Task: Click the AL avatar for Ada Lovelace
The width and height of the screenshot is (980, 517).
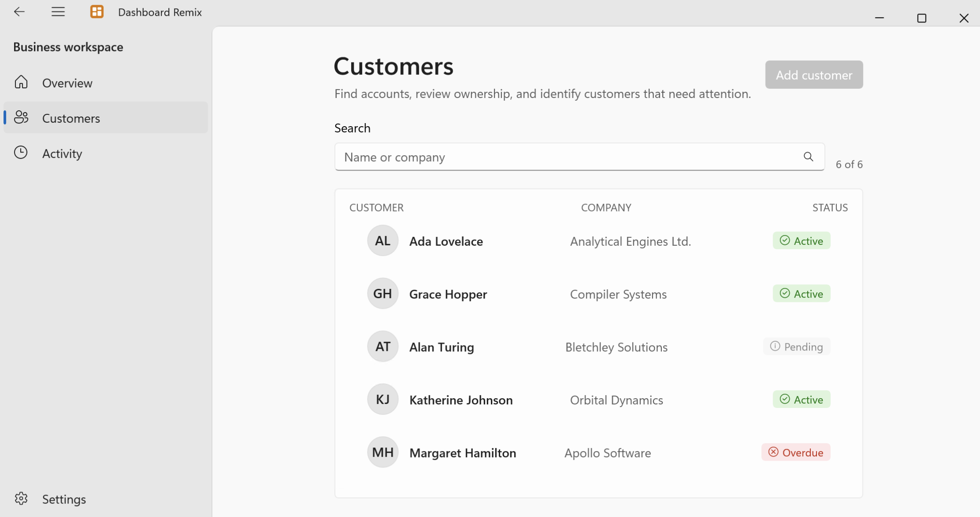Action: click(x=383, y=240)
